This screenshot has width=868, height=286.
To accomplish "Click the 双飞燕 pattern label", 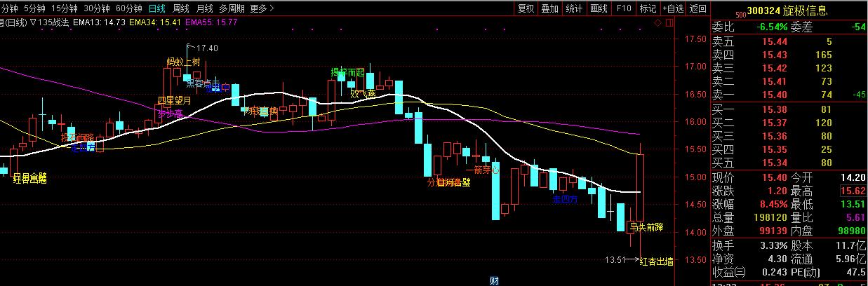I will tap(363, 93).
